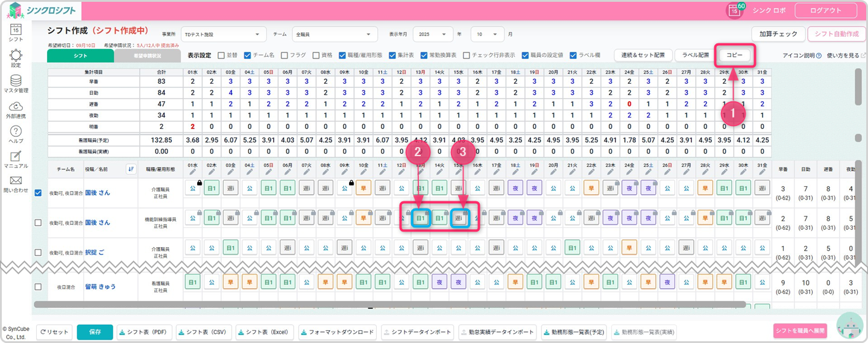Uncheck the チーム名 checkbox

coord(248,55)
